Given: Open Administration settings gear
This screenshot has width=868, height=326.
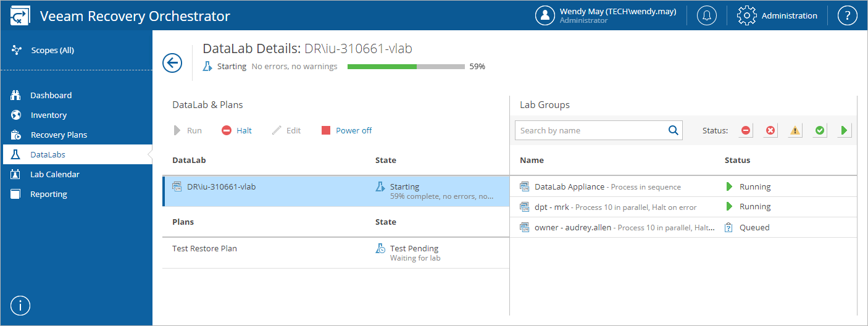Looking at the screenshot, I should coord(747,15).
